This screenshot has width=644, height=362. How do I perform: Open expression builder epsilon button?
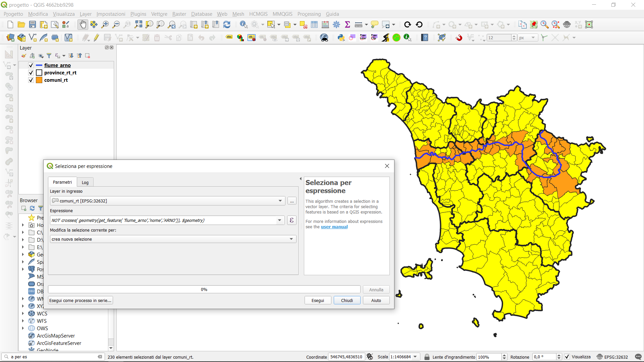click(291, 220)
